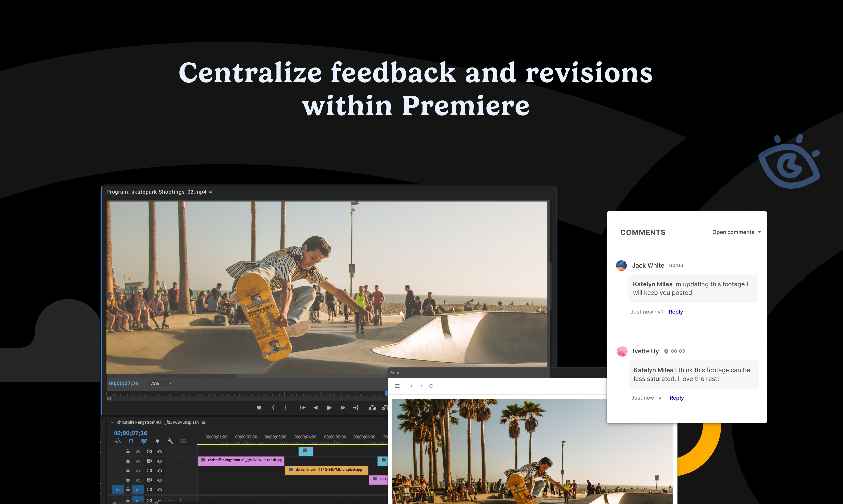Toggle sync lock for track V3

coord(149,471)
